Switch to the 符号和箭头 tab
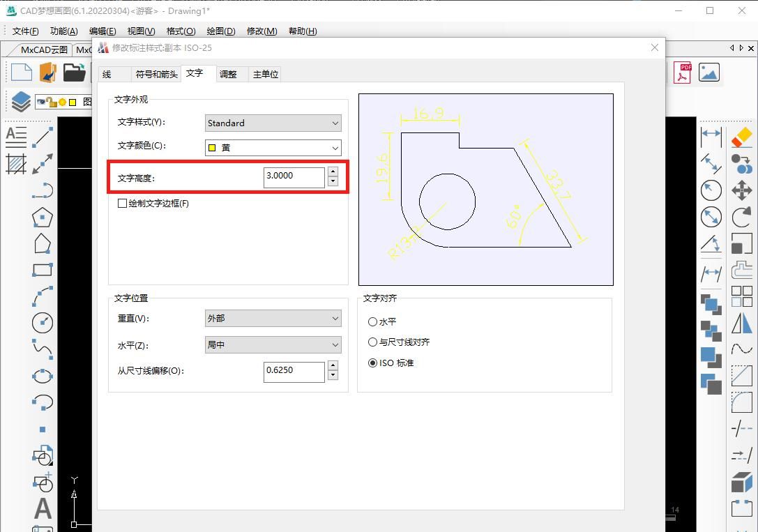 155,73
